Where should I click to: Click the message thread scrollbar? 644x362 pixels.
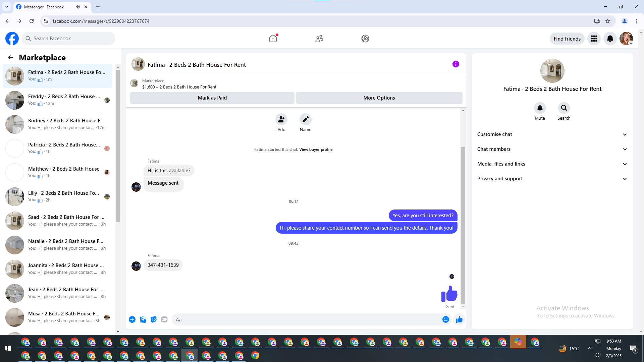point(463,225)
